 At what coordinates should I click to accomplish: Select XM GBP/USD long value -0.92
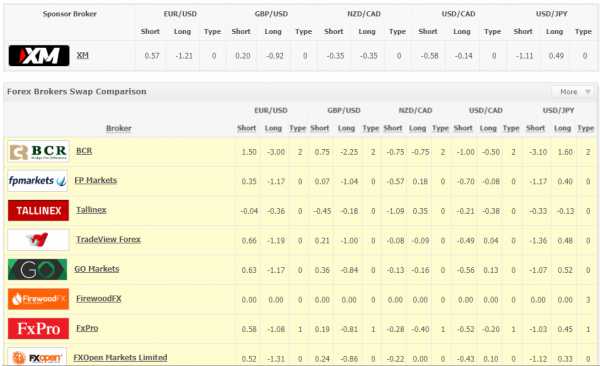tap(275, 56)
